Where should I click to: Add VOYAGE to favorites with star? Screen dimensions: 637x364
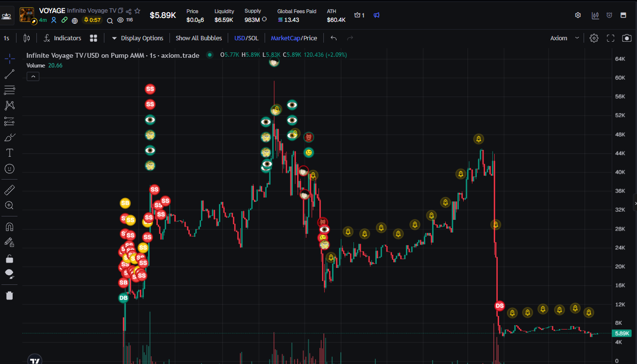pyautogui.click(x=137, y=11)
